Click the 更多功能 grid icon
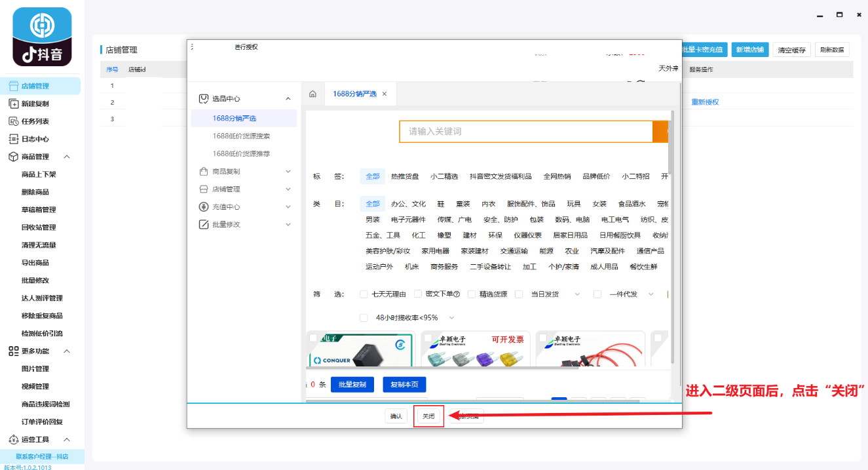 [x=13, y=351]
